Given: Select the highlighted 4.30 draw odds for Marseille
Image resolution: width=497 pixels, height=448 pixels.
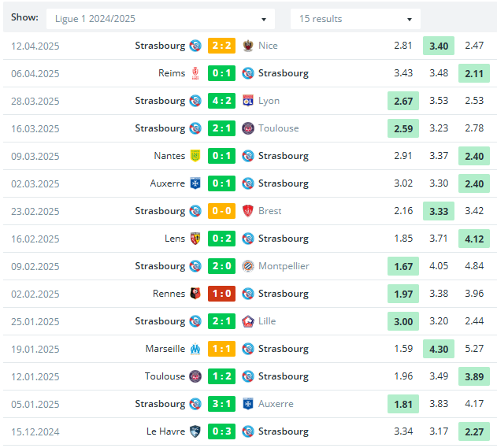Looking at the screenshot, I should 439,349.
